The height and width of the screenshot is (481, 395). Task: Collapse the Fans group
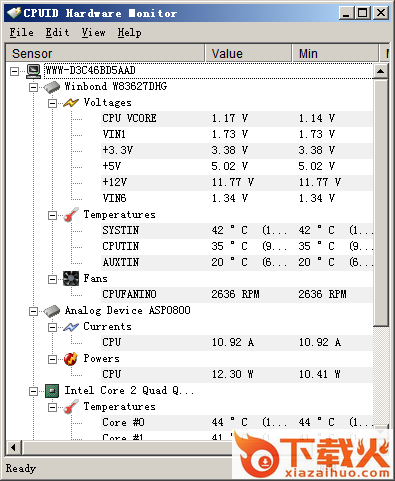point(52,279)
